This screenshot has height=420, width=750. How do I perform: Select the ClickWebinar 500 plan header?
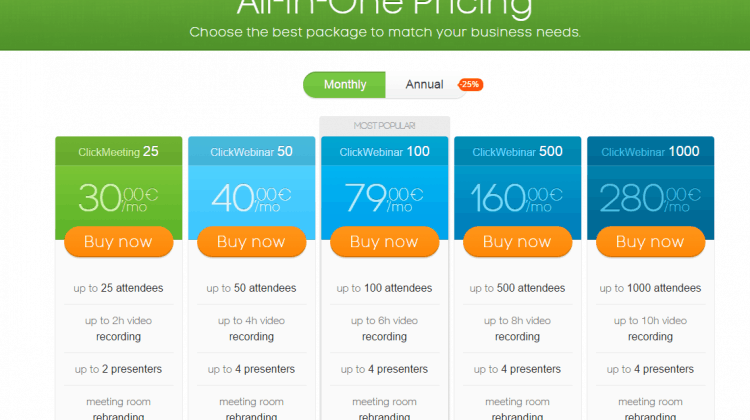pyautogui.click(x=518, y=152)
